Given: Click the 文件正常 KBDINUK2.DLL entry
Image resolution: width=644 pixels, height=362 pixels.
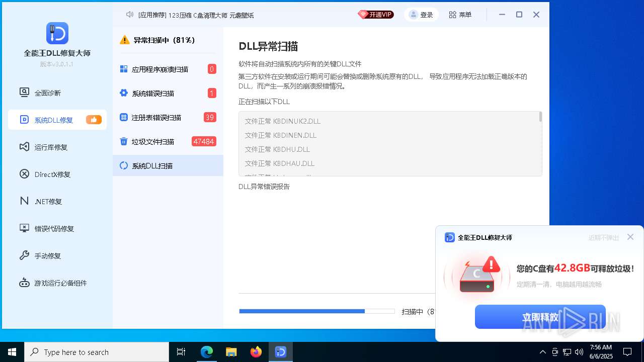Looking at the screenshot, I should pos(283,121).
